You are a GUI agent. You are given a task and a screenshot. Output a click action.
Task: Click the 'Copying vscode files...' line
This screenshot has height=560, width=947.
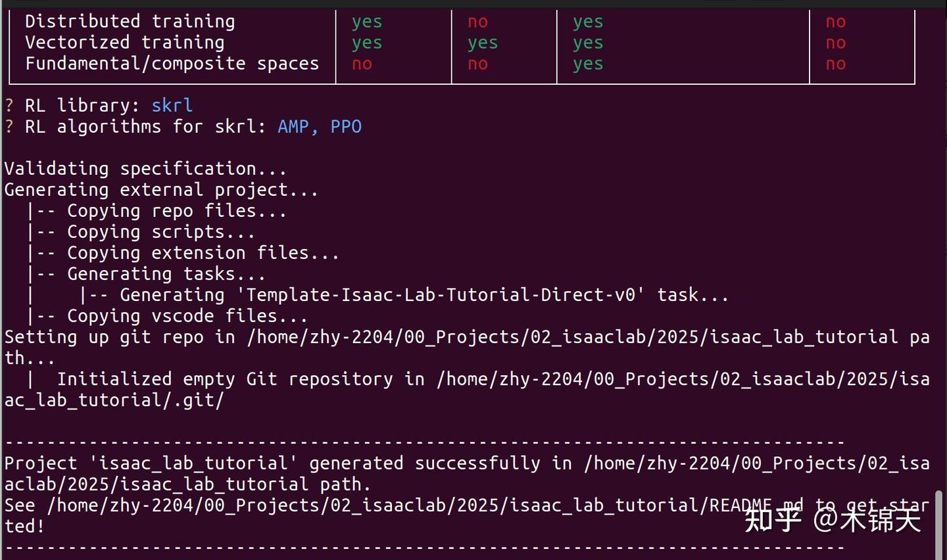pos(187,316)
